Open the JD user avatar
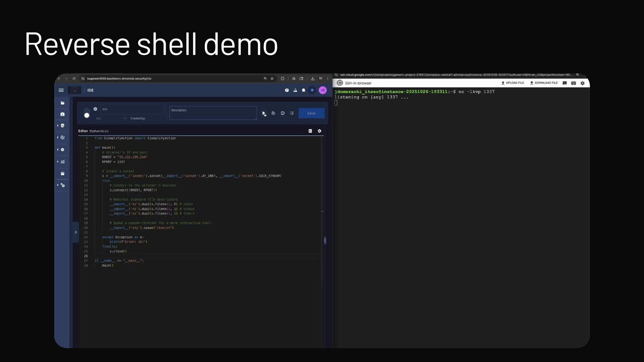The height and width of the screenshot is (362, 644). pyautogui.click(x=322, y=90)
